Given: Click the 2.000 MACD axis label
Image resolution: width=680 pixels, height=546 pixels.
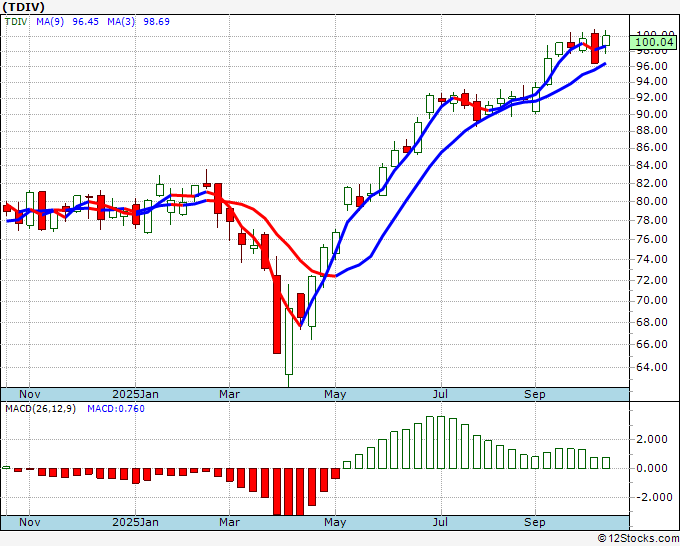Looking at the screenshot, I should [652, 439].
